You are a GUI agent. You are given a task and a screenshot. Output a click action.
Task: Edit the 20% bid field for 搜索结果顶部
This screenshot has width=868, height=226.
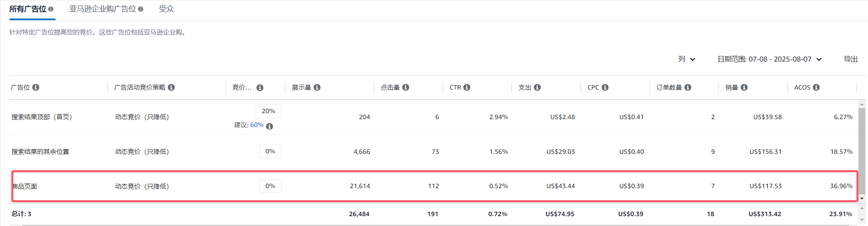pyautogui.click(x=268, y=111)
